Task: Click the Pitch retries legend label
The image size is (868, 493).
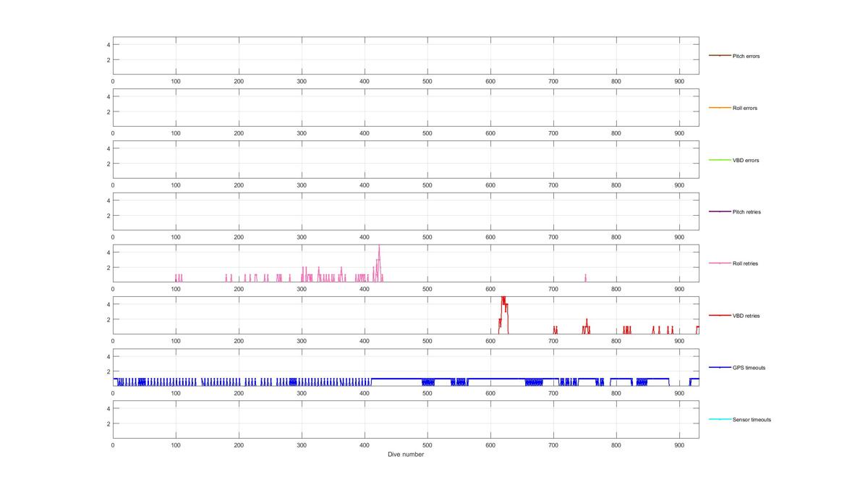Action: coord(746,212)
